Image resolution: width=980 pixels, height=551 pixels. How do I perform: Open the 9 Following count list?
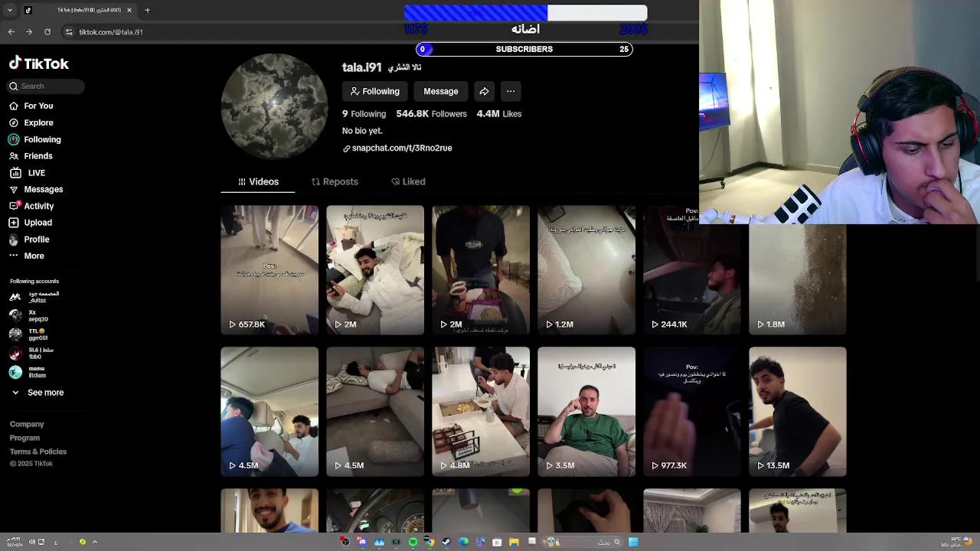(x=364, y=113)
